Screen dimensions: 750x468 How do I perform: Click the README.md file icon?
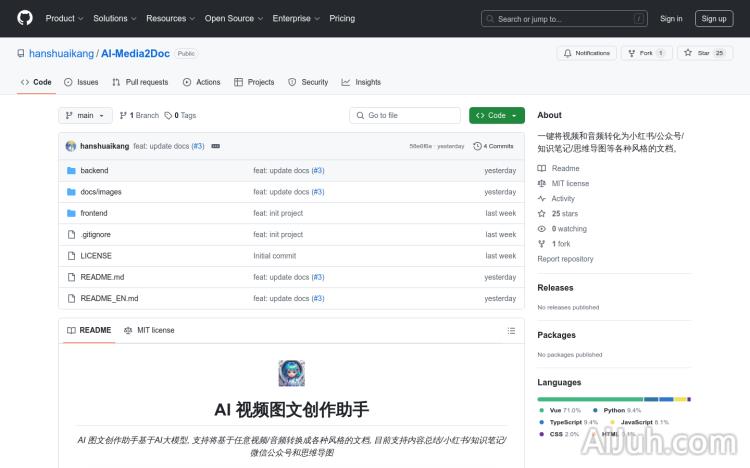coord(71,277)
